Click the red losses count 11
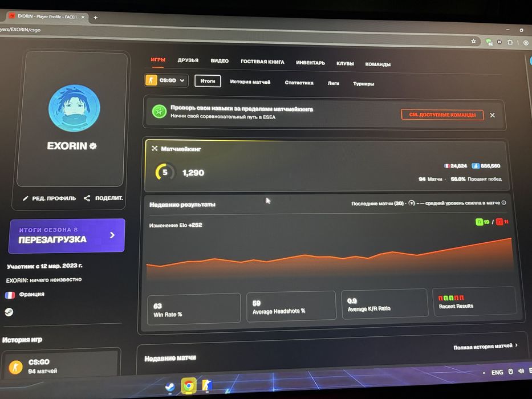This screenshot has width=532, height=399. click(502, 222)
